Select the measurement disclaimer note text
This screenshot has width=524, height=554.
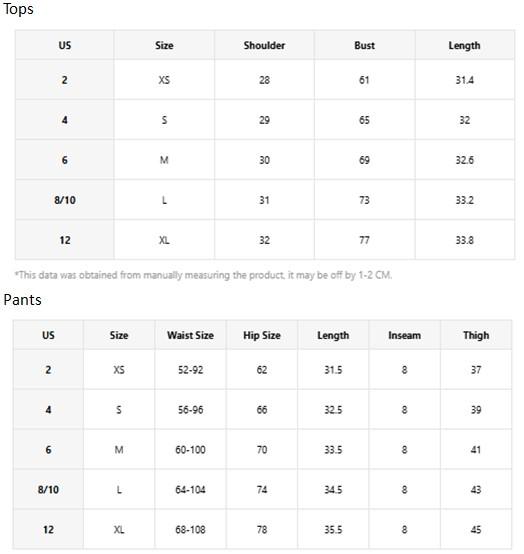point(204,275)
